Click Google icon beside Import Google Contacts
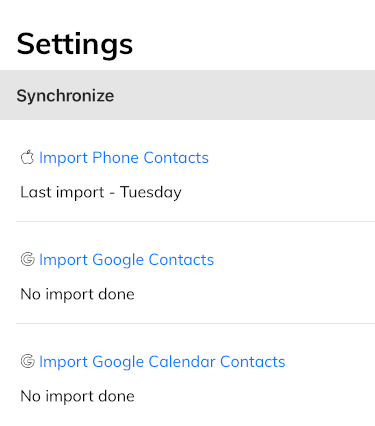Screen dimensions: 375x426 pyautogui.click(x=27, y=259)
